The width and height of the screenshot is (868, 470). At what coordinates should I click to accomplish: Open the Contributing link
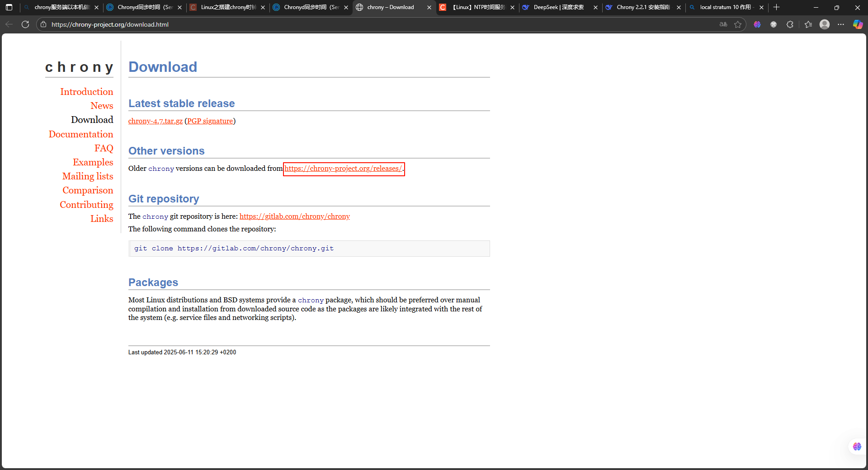(x=86, y=205)
